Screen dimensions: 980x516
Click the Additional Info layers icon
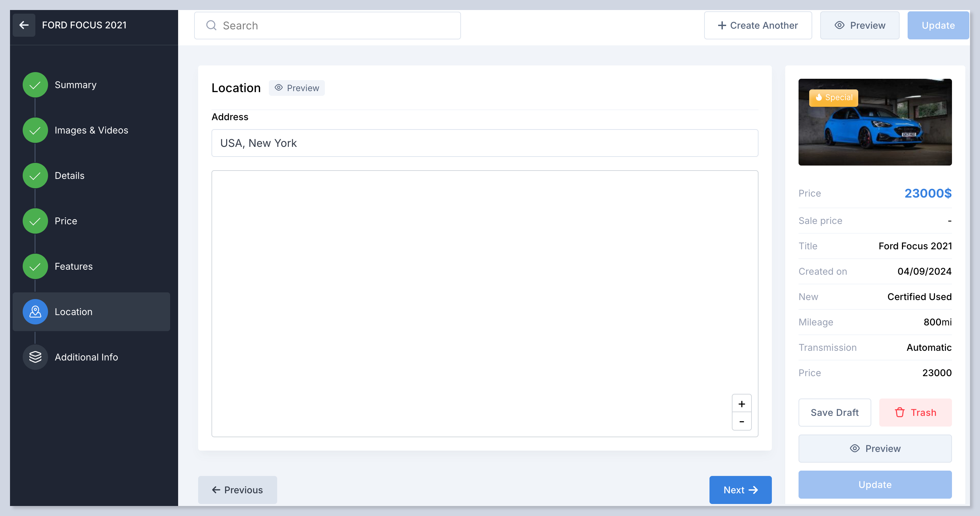(x=35, y=357)
